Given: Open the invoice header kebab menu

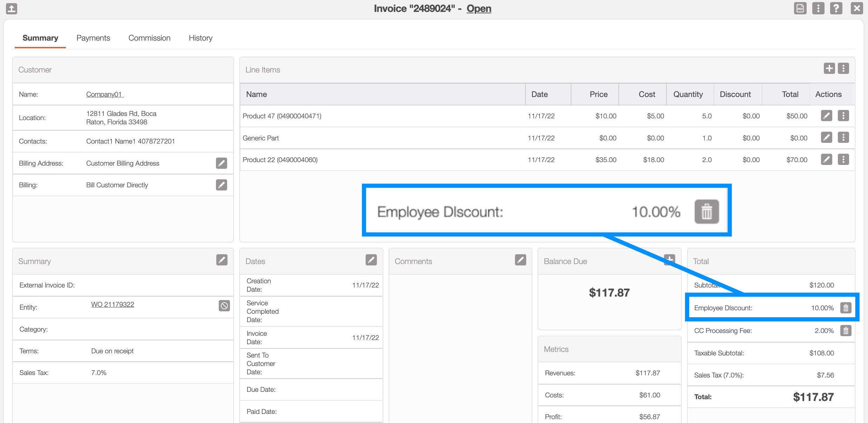Looking at the screenshot, I should (x=818, y=8).
